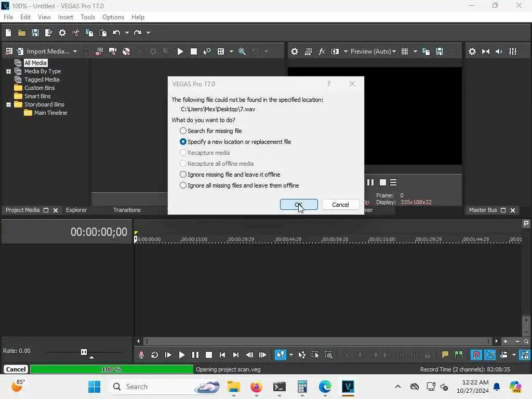
Task: Click Cancel in the missing file dialog
Action: coord(340,205)
